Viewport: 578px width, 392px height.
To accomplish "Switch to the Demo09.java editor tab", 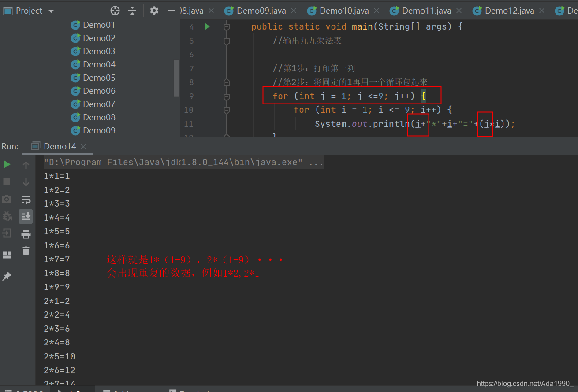I will (x=261, y=11).
